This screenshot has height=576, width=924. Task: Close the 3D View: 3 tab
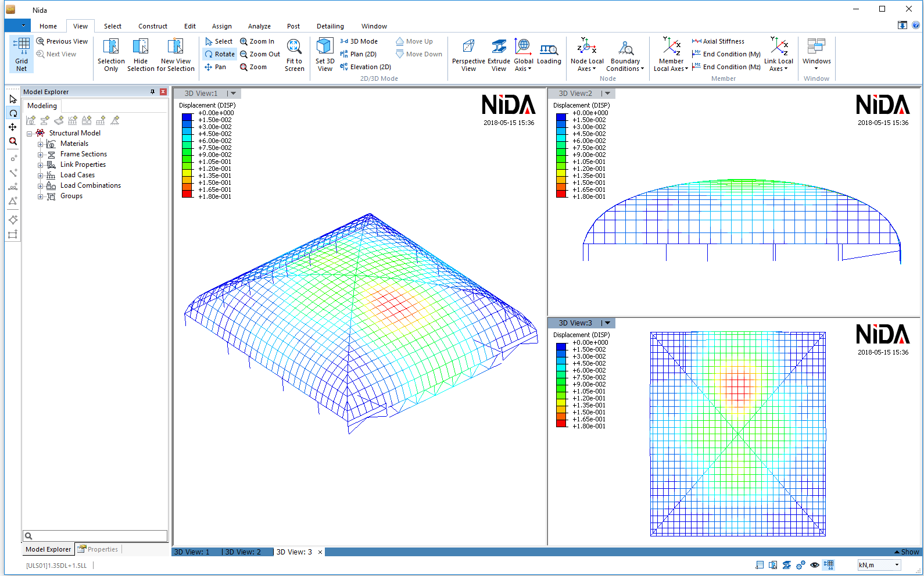point(320,552)
